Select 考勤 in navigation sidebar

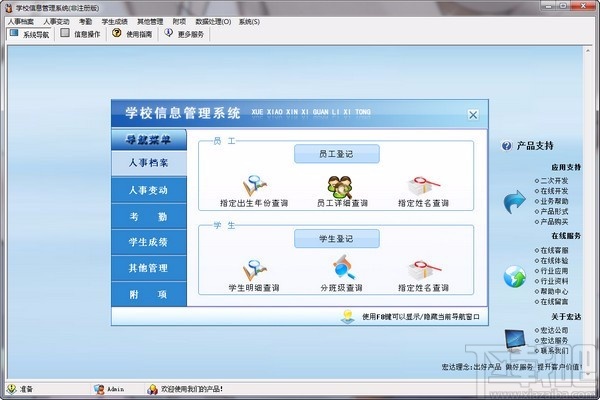click(x=149, y=216)
